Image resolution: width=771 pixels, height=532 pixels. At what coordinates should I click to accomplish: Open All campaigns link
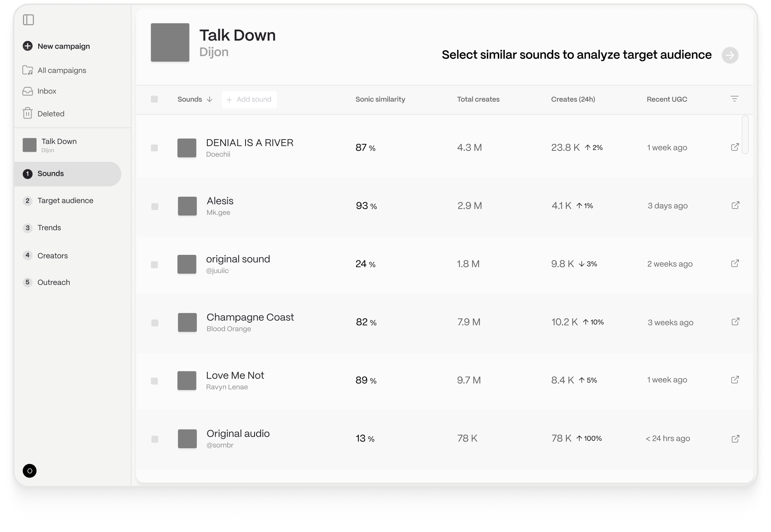coord(62,71)
